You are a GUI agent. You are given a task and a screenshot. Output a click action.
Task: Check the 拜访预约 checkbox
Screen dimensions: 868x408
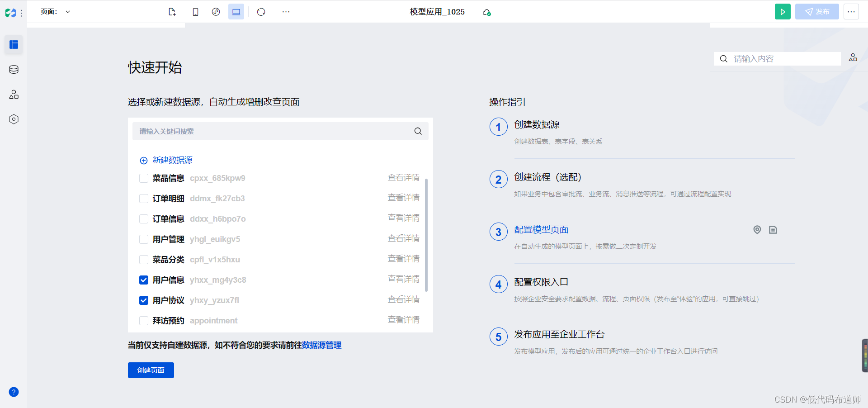pos(144,321)
